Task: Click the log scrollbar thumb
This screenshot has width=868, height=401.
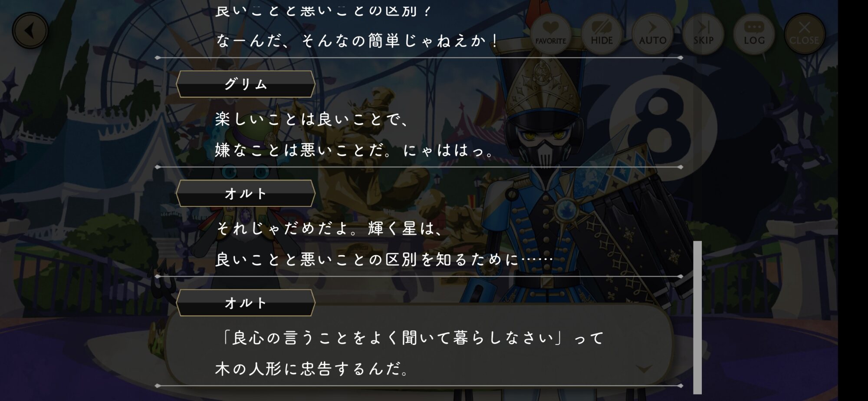Action: coord(697,317)
